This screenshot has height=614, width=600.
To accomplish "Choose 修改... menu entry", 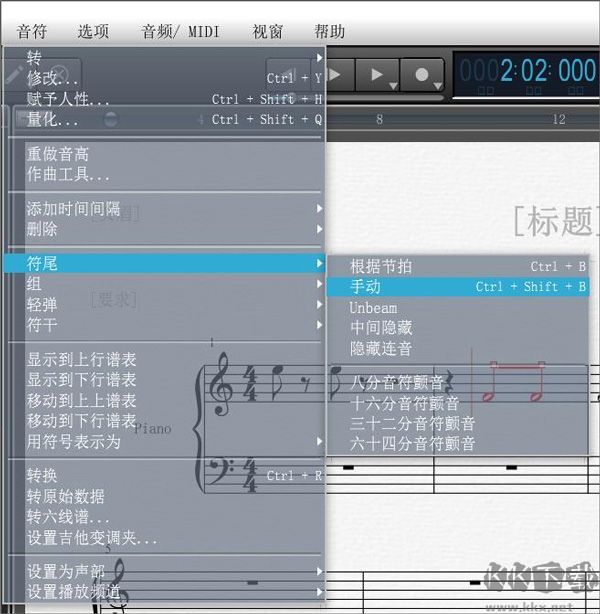I will tap(165, 78).
